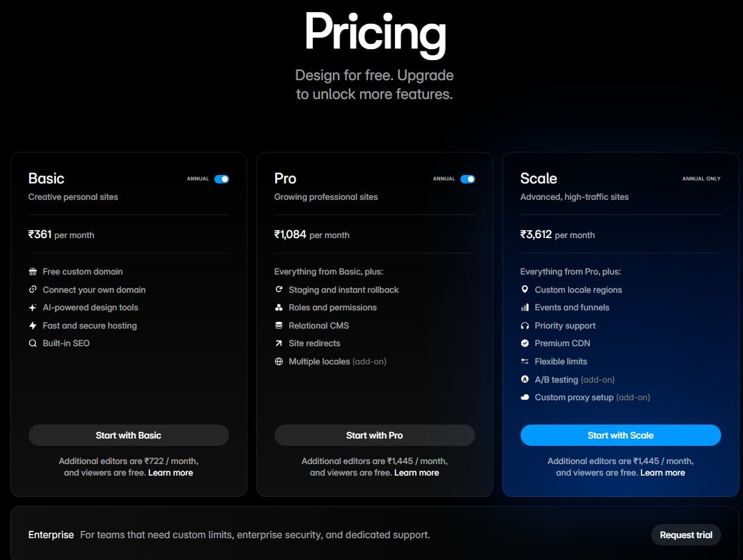
Task: Toggle annual billing on the Pro plan
Action: 467,179
